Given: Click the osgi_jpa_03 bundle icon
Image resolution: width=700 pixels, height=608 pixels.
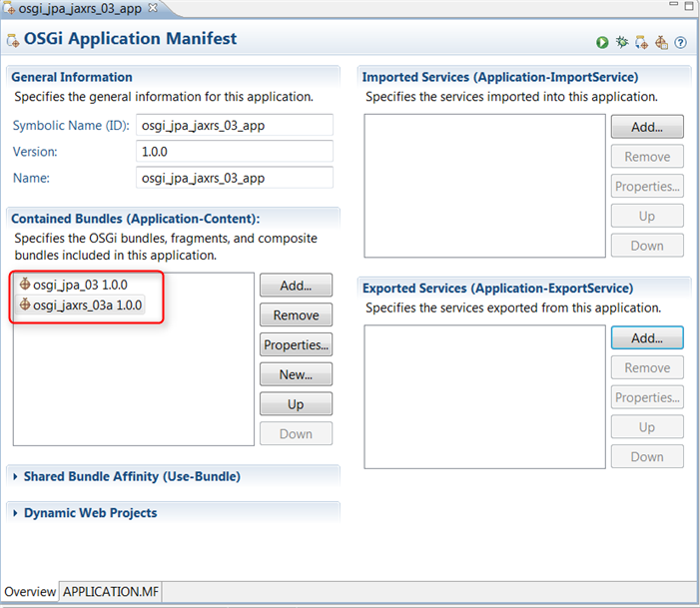Looking at the screenshot, I should click(x=25, y=285).
